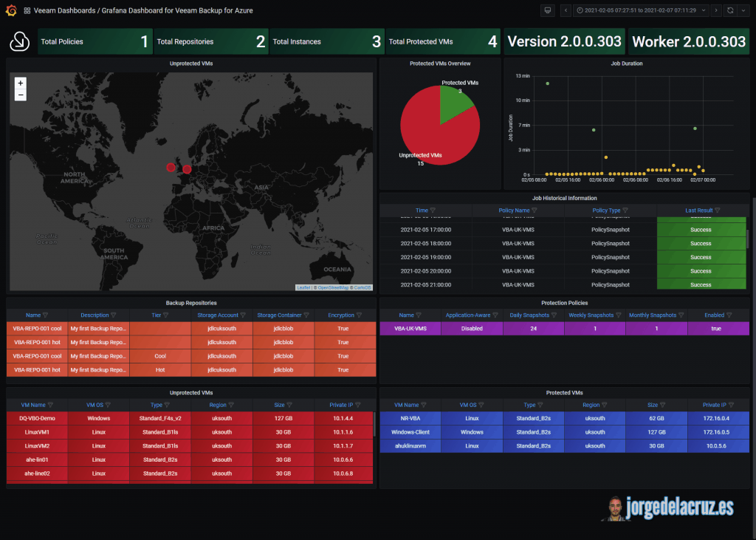Open the OpenStreetMap attribution link

point(333,287)
